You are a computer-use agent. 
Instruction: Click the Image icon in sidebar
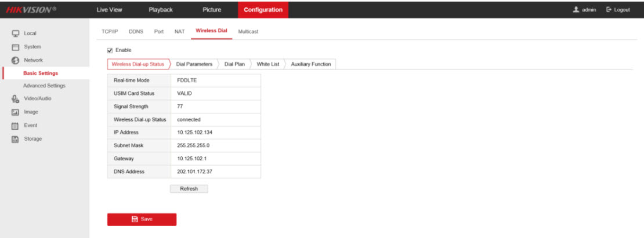[16, 112]
